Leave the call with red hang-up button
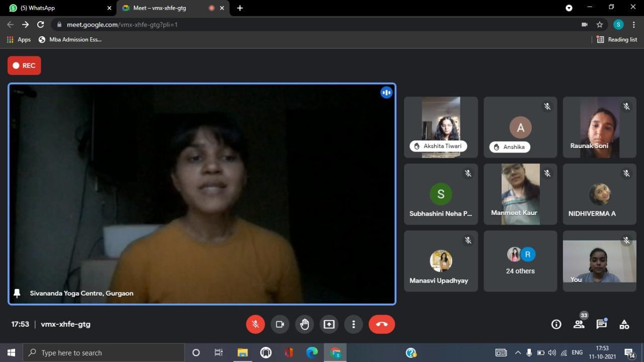 coord(381,324)
